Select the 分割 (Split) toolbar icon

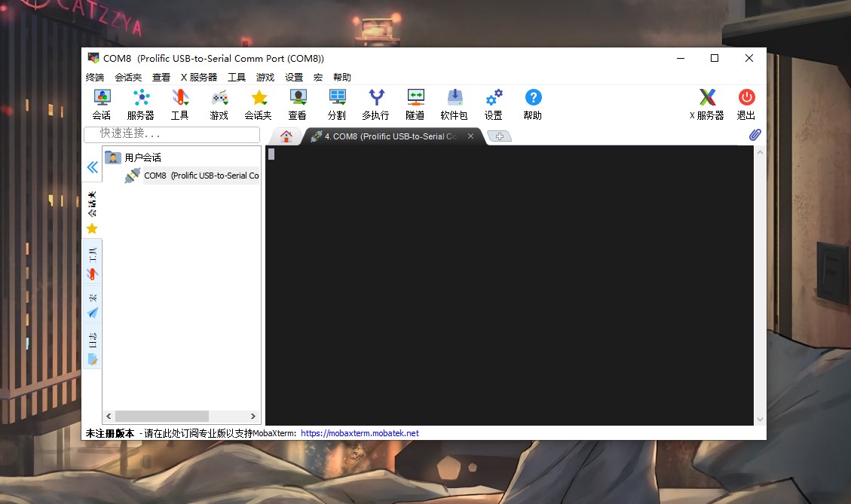pos(336,105)
